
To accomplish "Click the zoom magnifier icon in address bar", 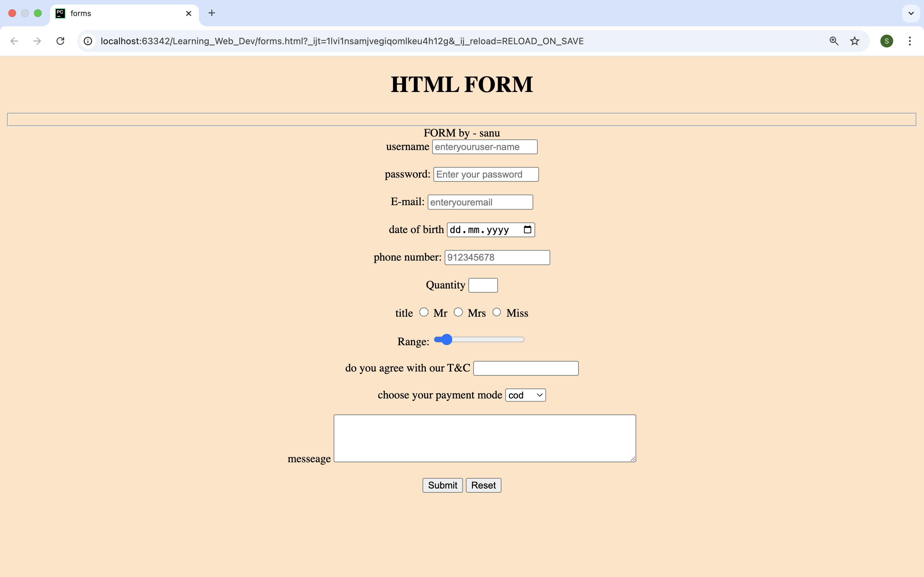I will 834,41.
